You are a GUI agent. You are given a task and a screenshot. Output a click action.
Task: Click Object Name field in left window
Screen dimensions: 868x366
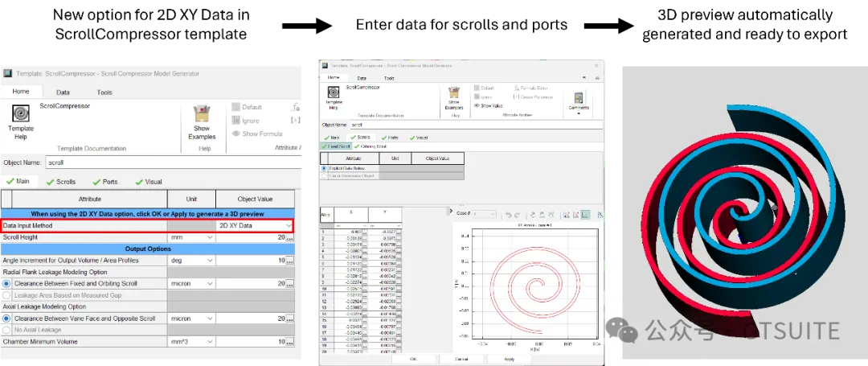(x=173, y=162)
